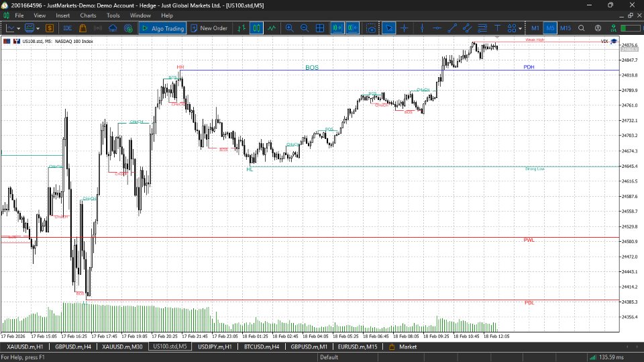Screen dimensions: 644x362
Task: Click the Default profile status text
Action: [x=329, y=357]
